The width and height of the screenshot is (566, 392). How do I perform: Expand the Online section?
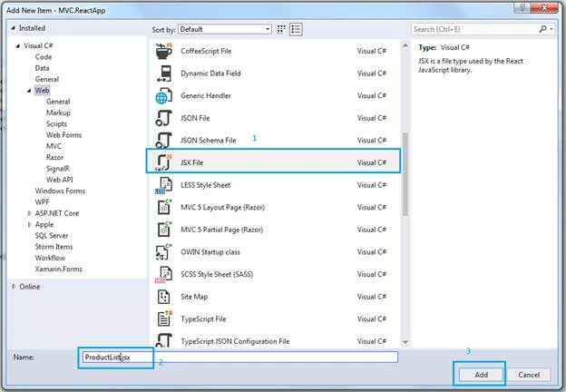pos(14,286)
